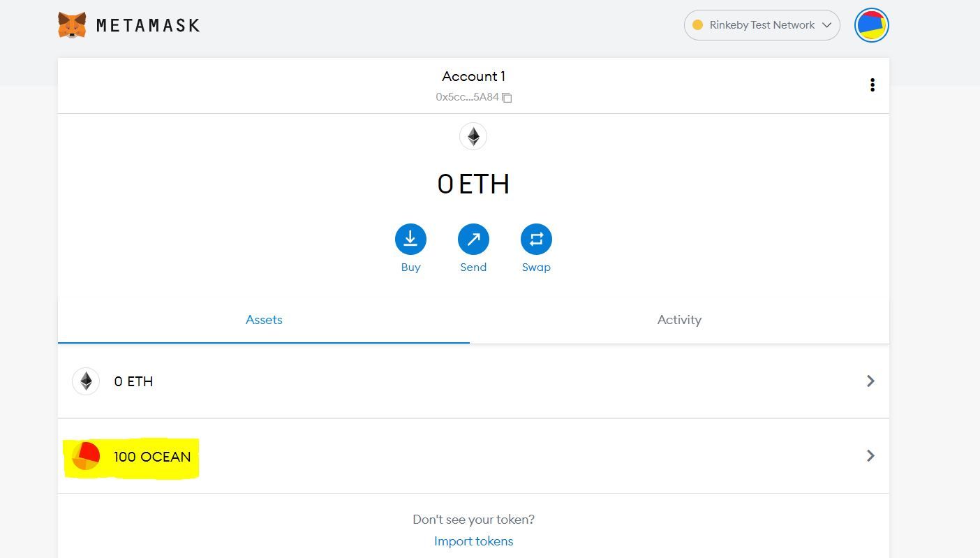Copy the account address 0x5cc...5A84
The image size is (980, 558).
pos(474,97)
